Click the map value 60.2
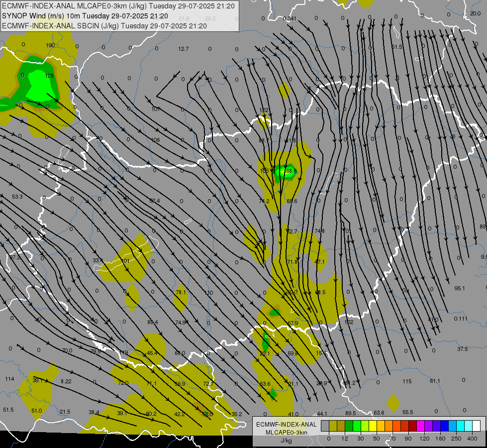Screen dimensions: 487x448 pos(151,414)
